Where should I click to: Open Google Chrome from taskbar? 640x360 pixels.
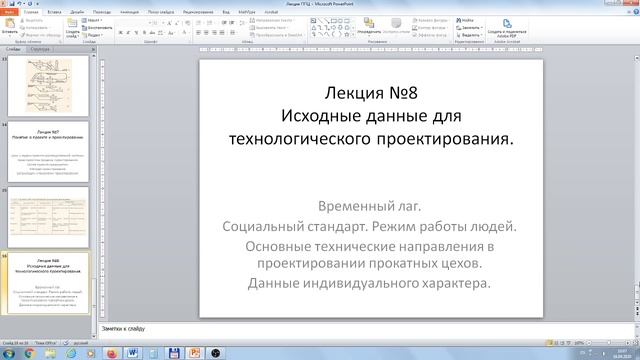pyautogui.click(x=29, y=353)
